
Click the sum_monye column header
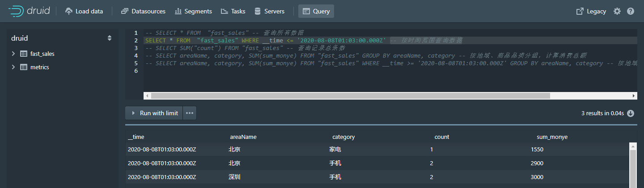[x=552, y=137]
